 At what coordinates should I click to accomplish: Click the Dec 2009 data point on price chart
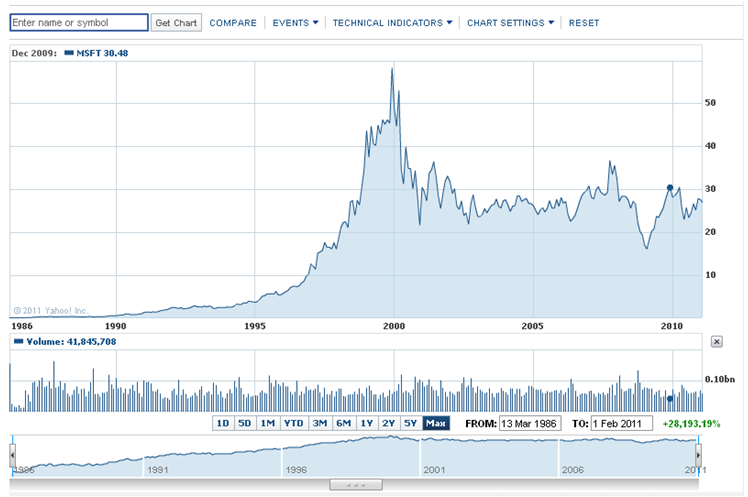(670, 188)
